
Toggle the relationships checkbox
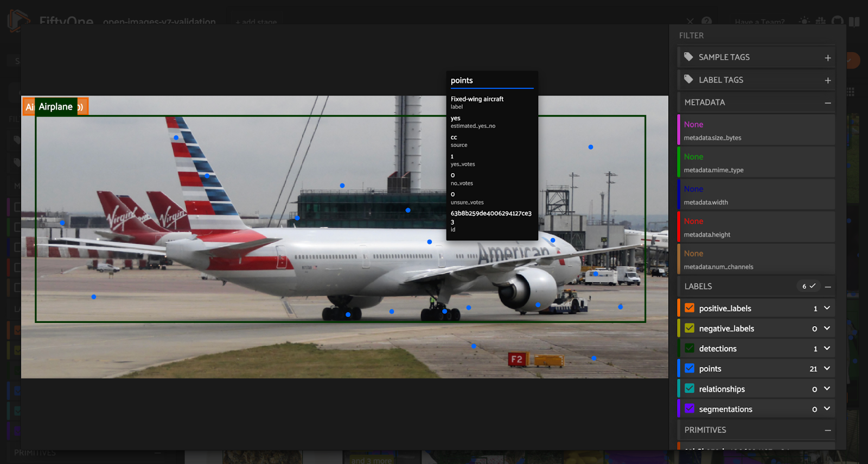point(690,388)
